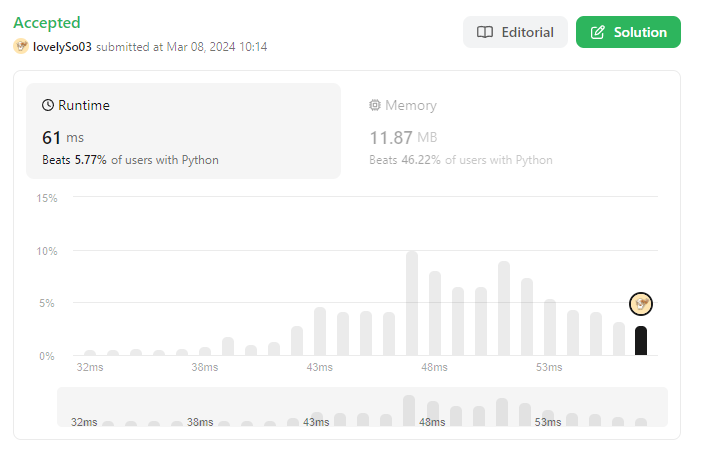Click the 43ms label on main chart axis
This screenshot has height=452, width=701.
coord(319,368)
